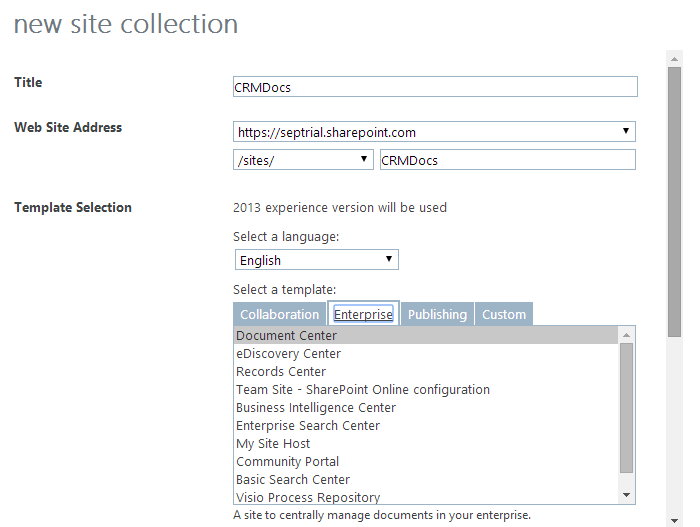
Task: Open the Publishing template tab
Action: (437, 314)
